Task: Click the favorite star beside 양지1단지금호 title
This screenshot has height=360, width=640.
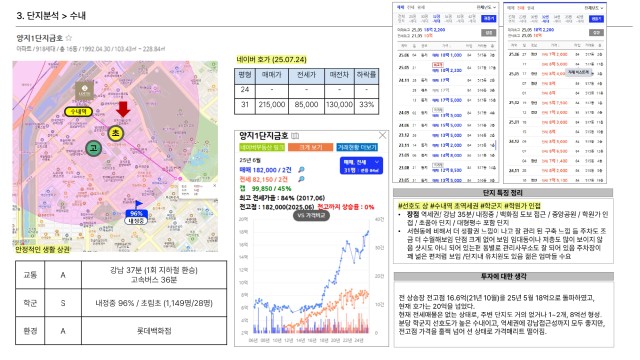Action: click(x=69, y=38)
